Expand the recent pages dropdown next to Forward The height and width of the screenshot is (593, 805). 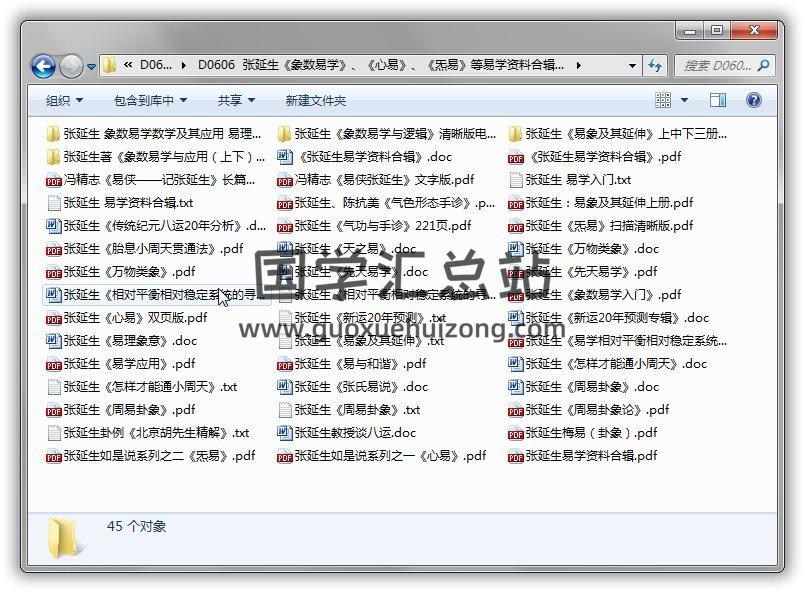click(92, 67)
